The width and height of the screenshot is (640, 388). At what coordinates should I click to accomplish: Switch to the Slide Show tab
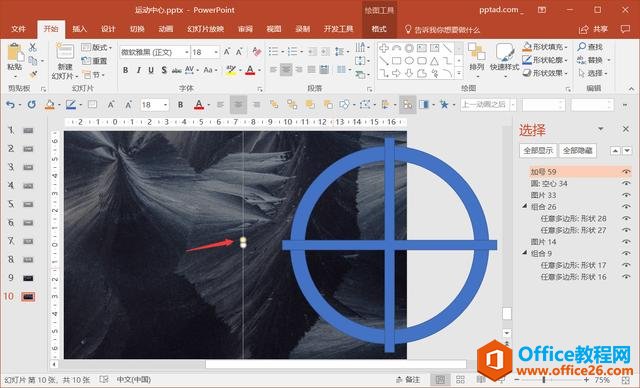pyautogui.click(x=205, y=29)
